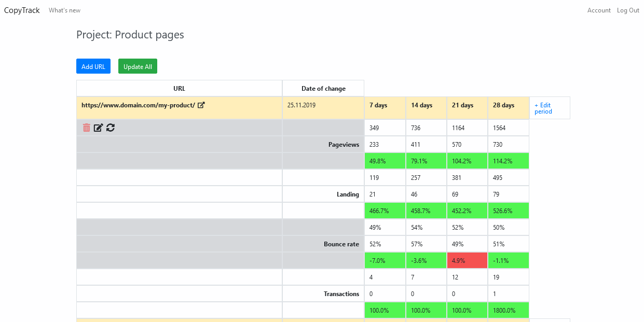Click the green -3.6% bounce cell
This screenshot has width=644, height=322.
click(x=426, y=260)
